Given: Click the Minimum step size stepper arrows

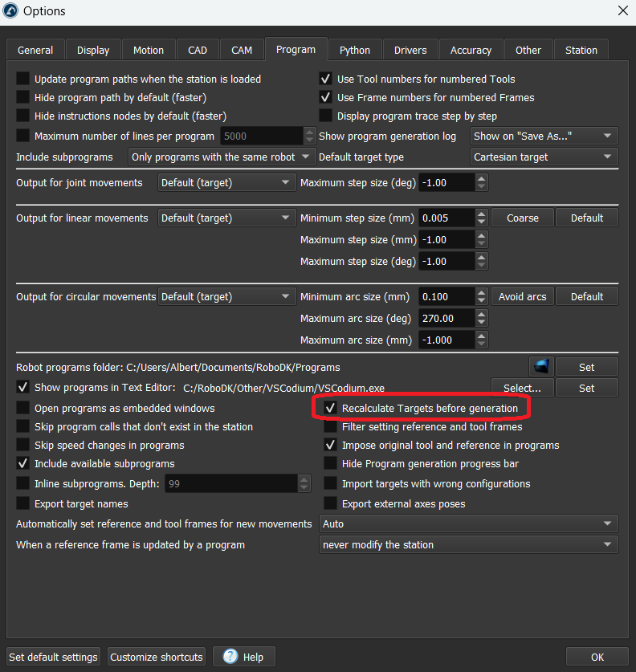Looking at the screenshot, I should 481,218.
